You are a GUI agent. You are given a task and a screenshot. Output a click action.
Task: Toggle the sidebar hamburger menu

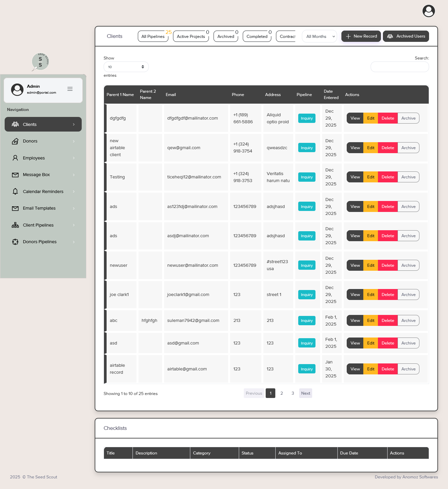pos(70,89)
